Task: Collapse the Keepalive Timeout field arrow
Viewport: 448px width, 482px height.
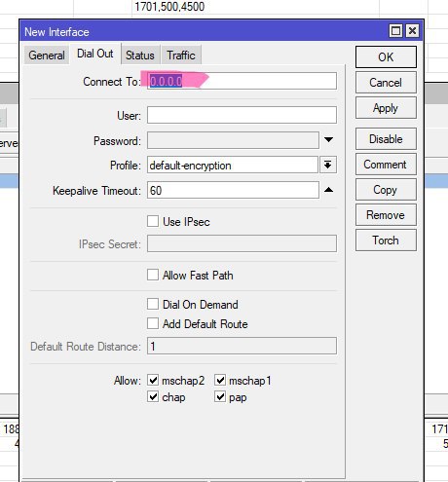Action: (x=328, y=190)
